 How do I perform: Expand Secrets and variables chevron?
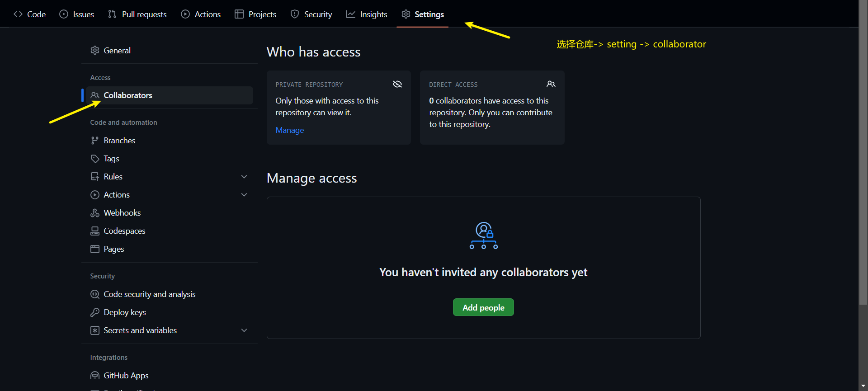[x=244, y=330]
